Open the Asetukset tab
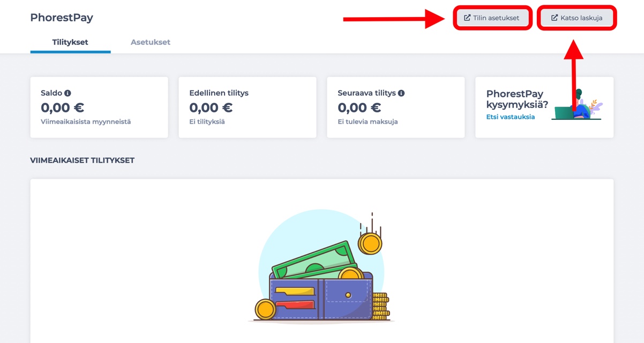Screen dimensions: 644x343 pos(151,42)
